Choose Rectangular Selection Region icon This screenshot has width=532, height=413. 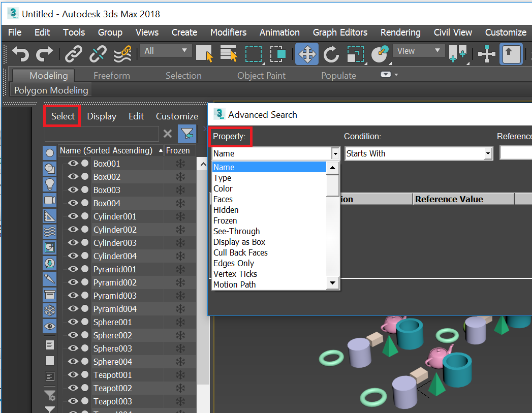pos(254,54)
